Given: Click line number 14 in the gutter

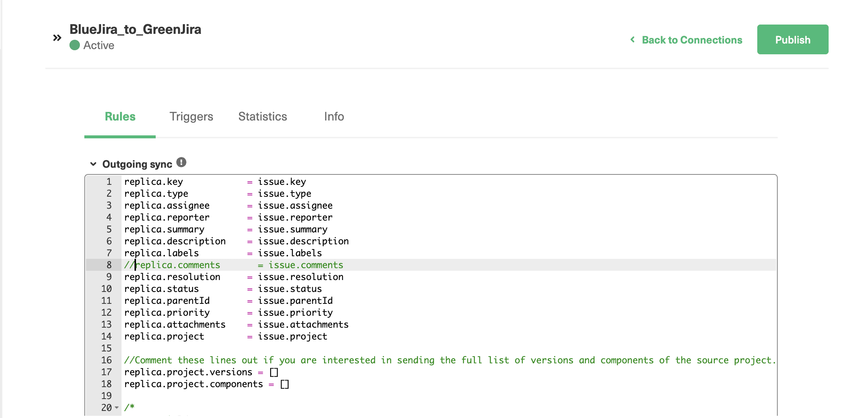Looking at the screenshot, I should (107, 336).
